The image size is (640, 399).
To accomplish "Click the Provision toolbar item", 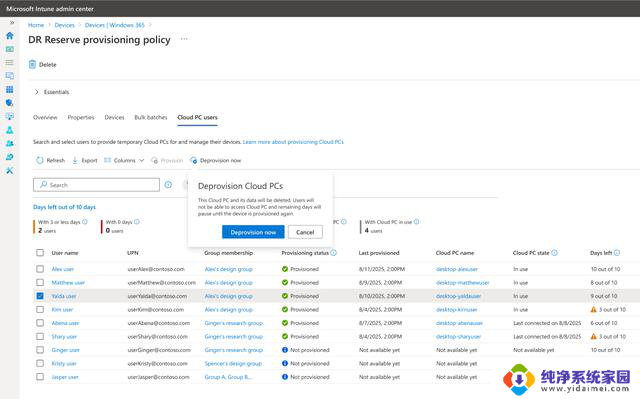I will 167,160.
